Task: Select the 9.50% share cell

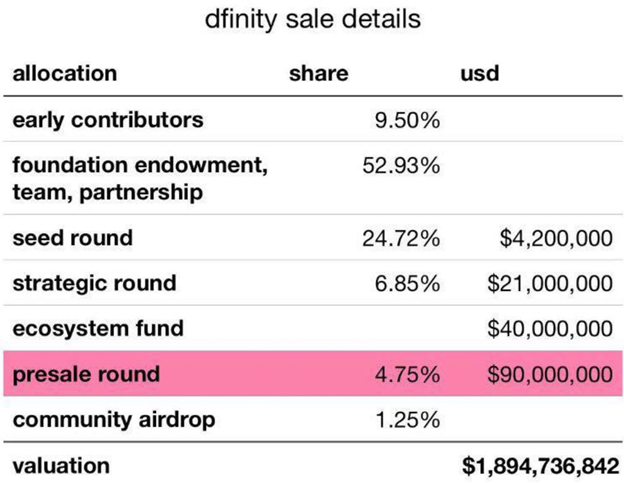Action: click(407, 120)
